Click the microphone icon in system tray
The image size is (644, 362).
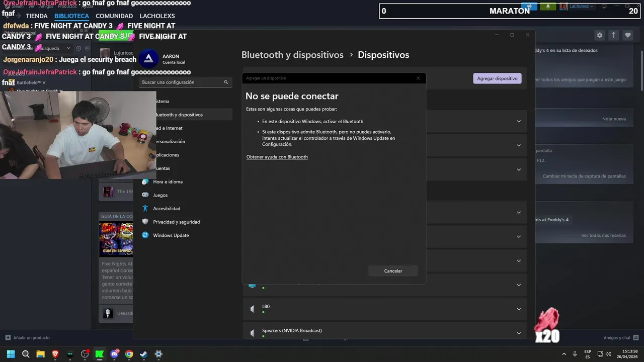click(x=575, y=354)
